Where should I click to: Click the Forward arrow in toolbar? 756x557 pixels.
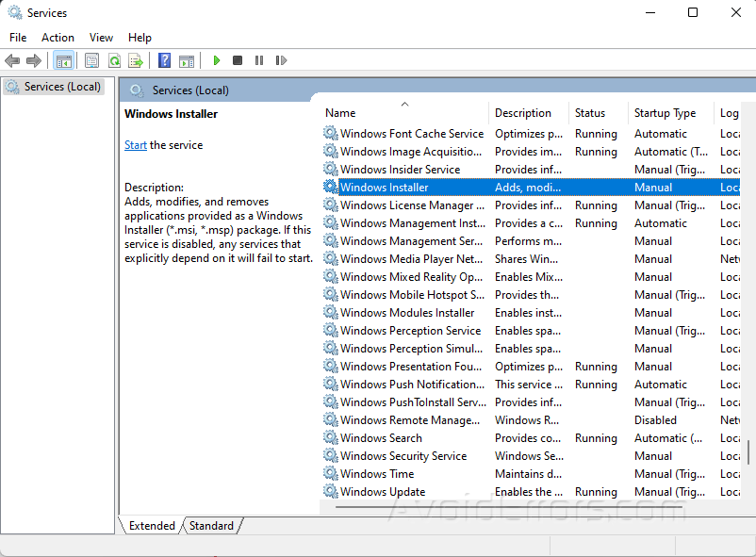[x=34, y=60]
